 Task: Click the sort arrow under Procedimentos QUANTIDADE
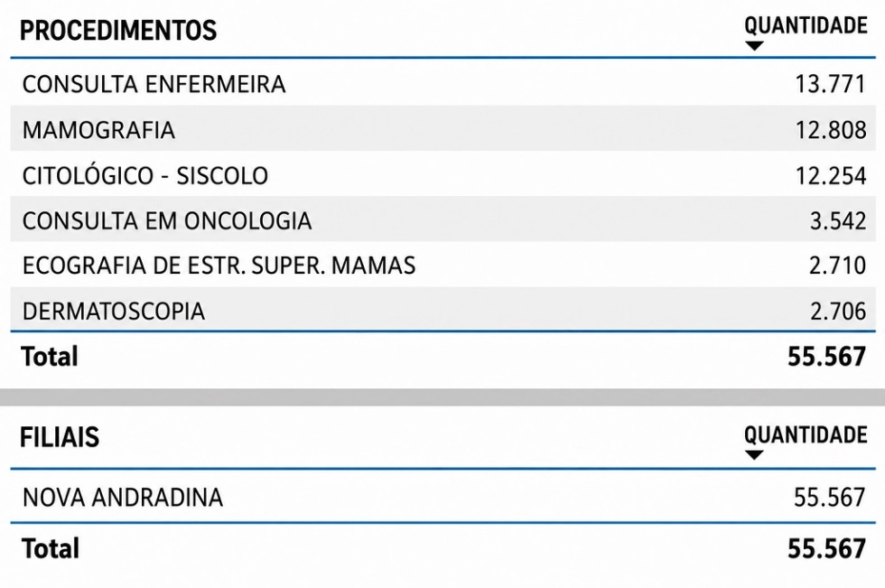tap(754, 46)
